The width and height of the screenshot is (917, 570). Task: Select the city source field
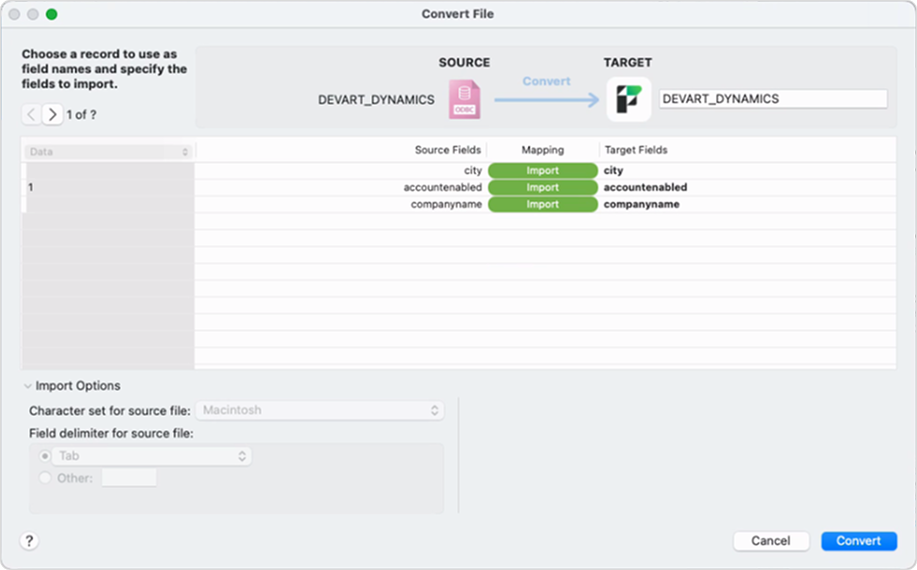click(x=473, y=170)
